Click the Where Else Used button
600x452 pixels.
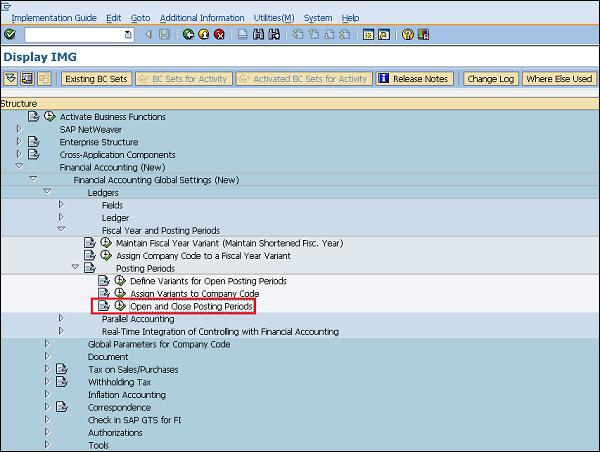[x=558, y=79]
